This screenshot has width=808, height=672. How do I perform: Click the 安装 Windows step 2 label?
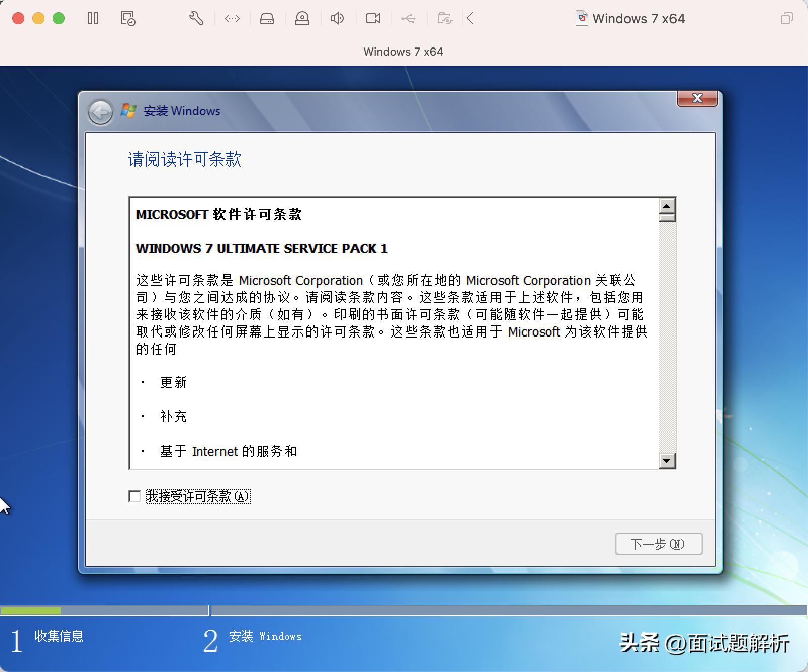[x=265, y=636]
